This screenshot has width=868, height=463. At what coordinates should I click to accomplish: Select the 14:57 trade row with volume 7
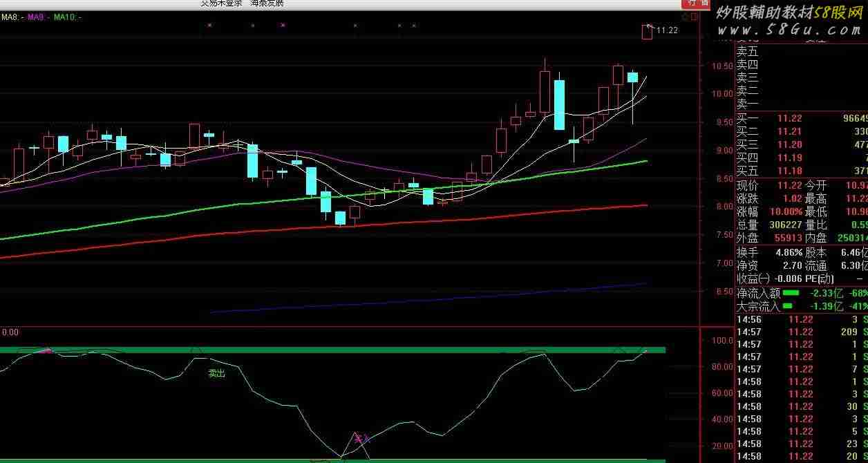click(801, 369)
